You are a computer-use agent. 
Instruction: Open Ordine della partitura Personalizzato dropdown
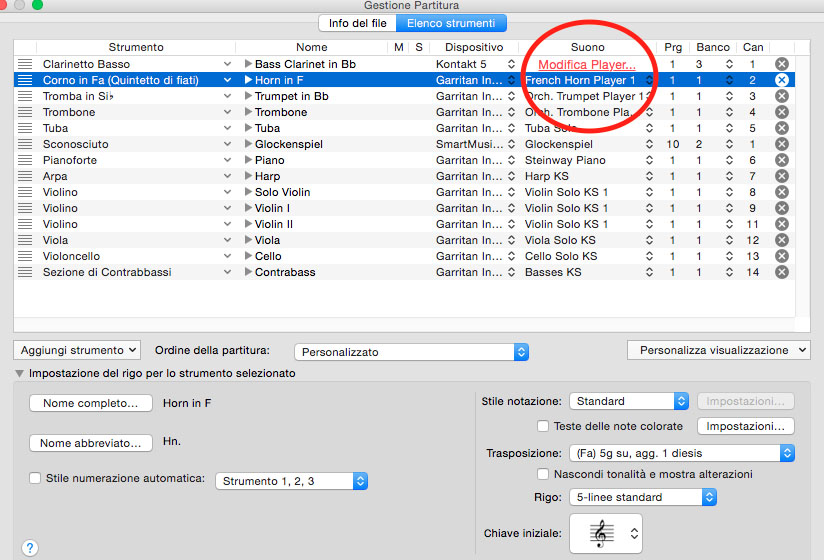[x=411, y=352]
